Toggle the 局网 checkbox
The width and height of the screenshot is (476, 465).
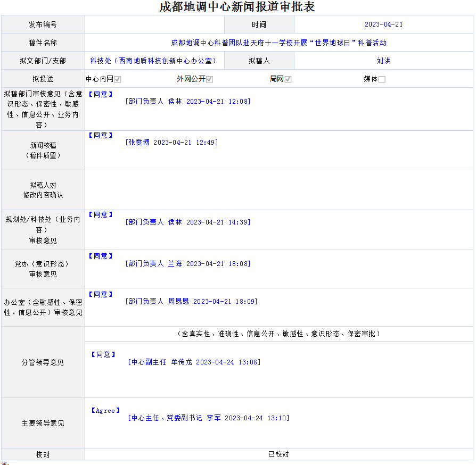click(x=288, y=79)
